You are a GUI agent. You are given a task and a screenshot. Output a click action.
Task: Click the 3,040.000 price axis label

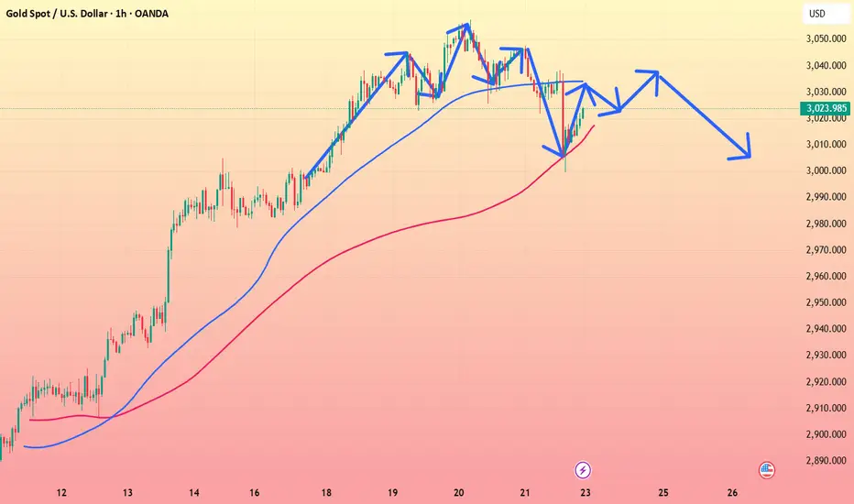click(827, 65)
